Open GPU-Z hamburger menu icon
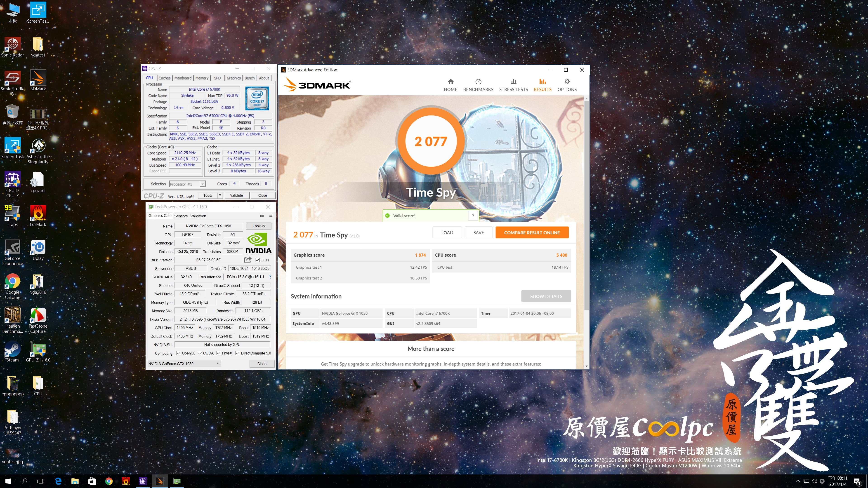 271,216
